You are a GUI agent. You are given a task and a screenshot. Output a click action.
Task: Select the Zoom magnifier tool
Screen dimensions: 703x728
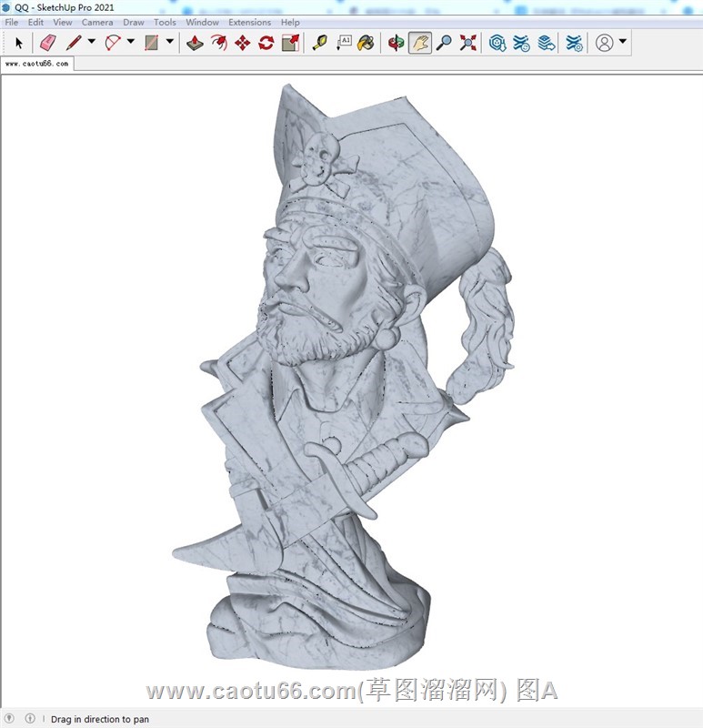pos(445,43)
